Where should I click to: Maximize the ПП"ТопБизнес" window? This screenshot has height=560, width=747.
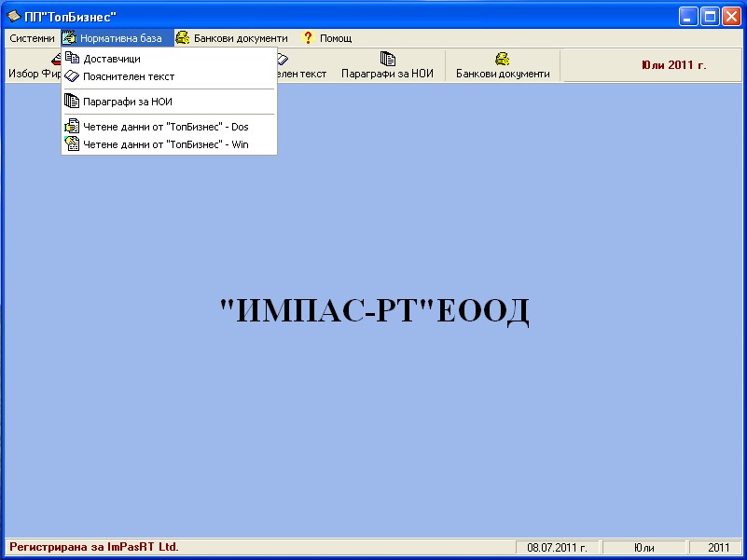(x=710, y=17)
